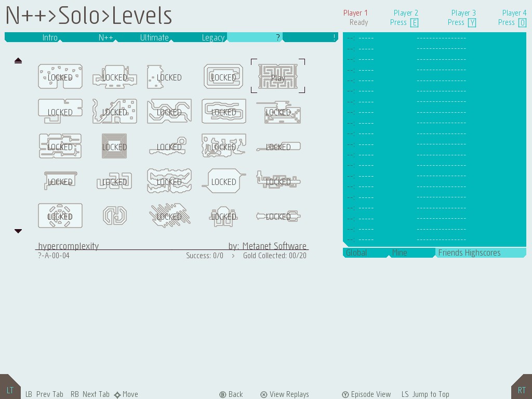Select the locked level with small circle loop
Screen dimensions: 532x399
click(x=169, y=146)
